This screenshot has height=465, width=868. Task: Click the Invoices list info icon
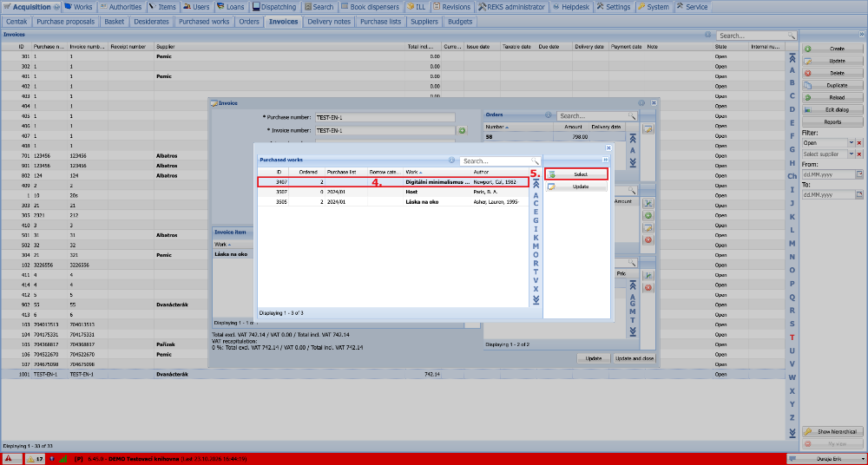coord(708,35)
